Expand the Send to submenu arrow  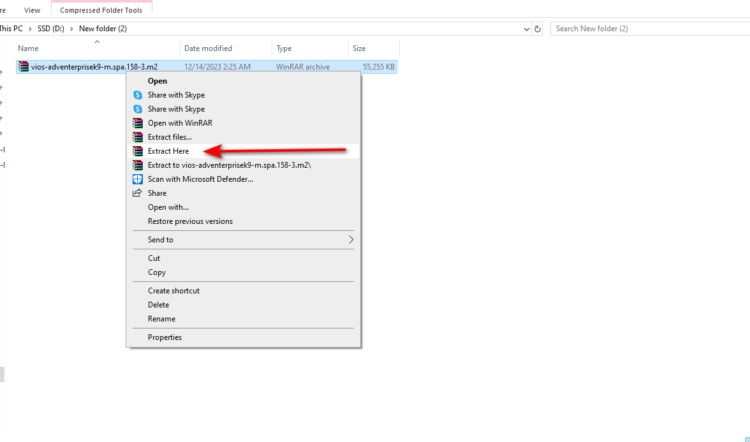[x=351, y=240]
